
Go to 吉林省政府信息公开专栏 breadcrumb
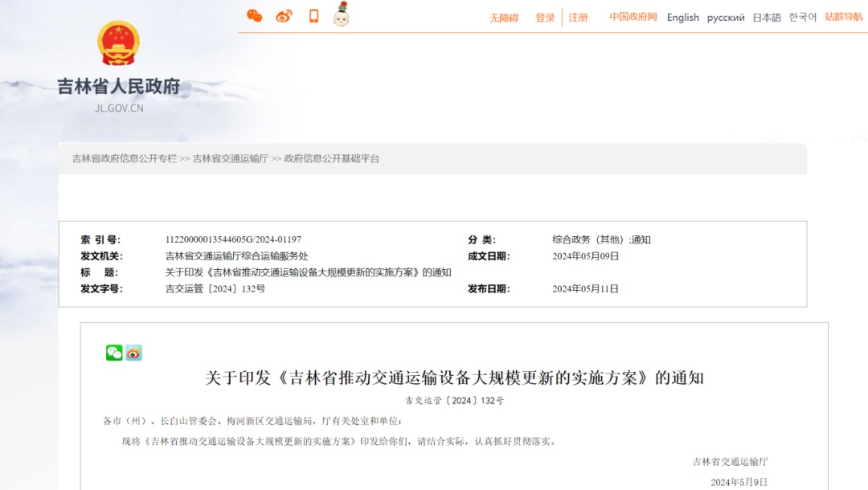coord(125,159)
